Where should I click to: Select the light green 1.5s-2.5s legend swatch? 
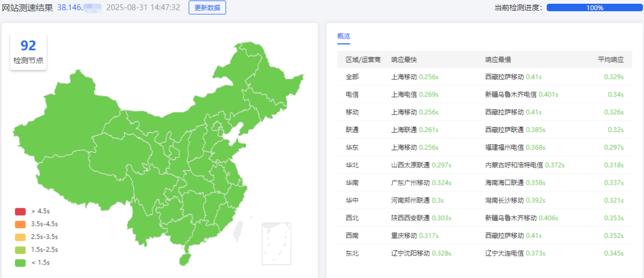point(20,250)
